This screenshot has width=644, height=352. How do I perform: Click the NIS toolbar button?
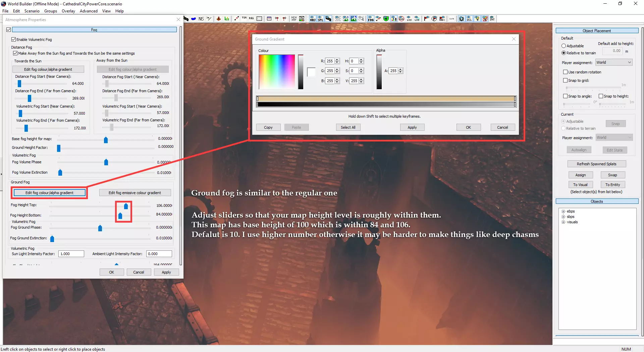pyautogui.click(x=201, y=19)
